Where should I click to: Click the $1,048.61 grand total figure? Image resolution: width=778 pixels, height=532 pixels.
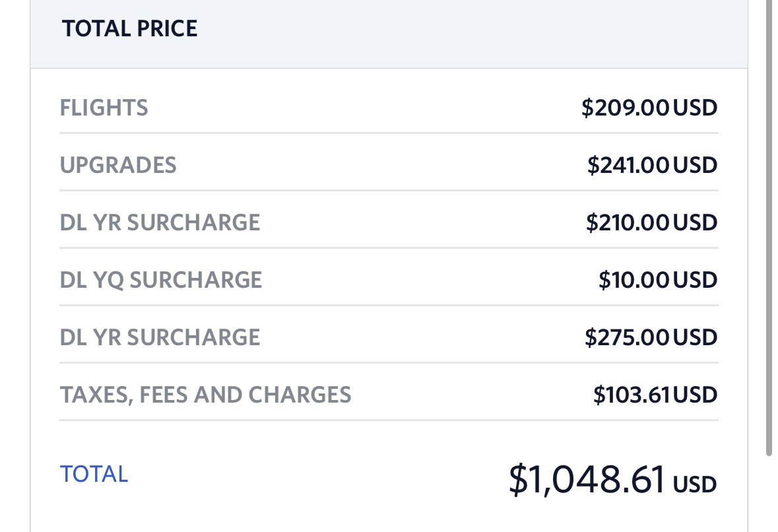587,479
